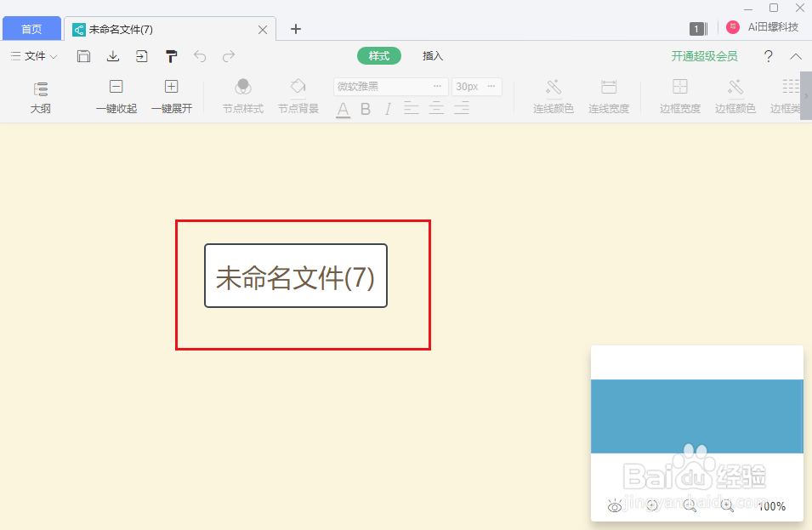Image resolution: width=812 pixels, height=530 pixels.
Task: Align text right
Action: [x=462, y=108]
